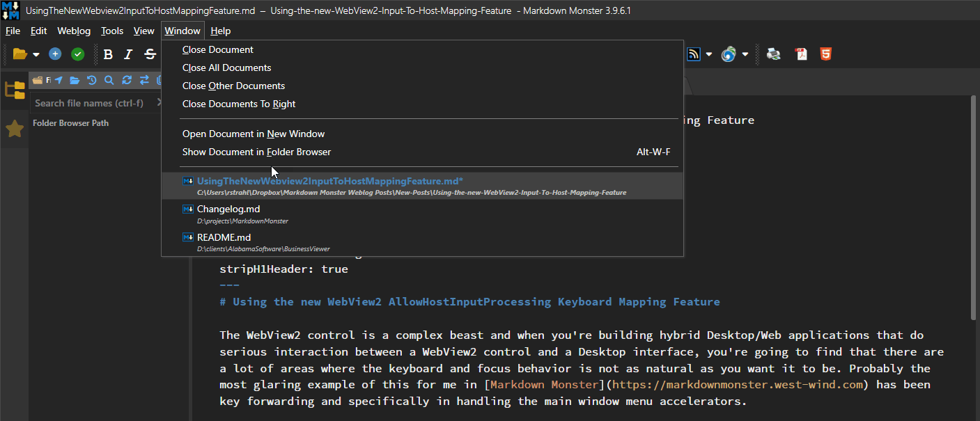The width and height of the screenshot is (980, 421).
Task: Toggle italic formatting
Action: coord(128,54)
